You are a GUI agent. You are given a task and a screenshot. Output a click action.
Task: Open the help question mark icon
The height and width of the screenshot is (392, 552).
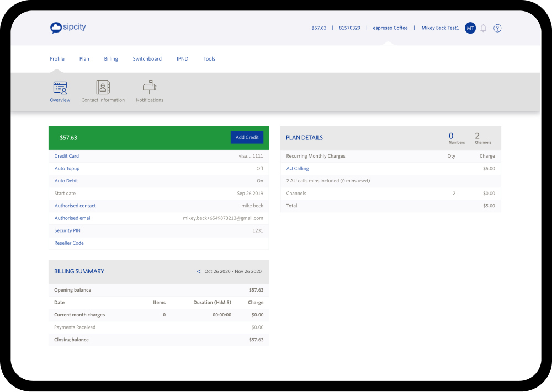497,28
